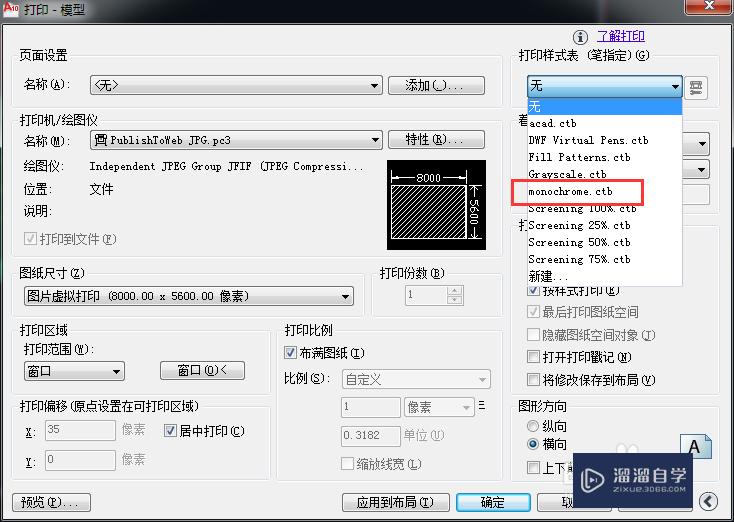Click the scale value 1 field

pos(371,407)
